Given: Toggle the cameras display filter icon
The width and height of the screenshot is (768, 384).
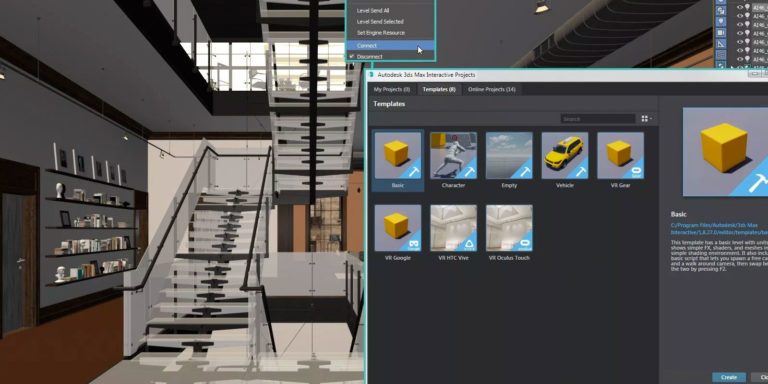Looking at the screenshot, I should coord(721,32).
